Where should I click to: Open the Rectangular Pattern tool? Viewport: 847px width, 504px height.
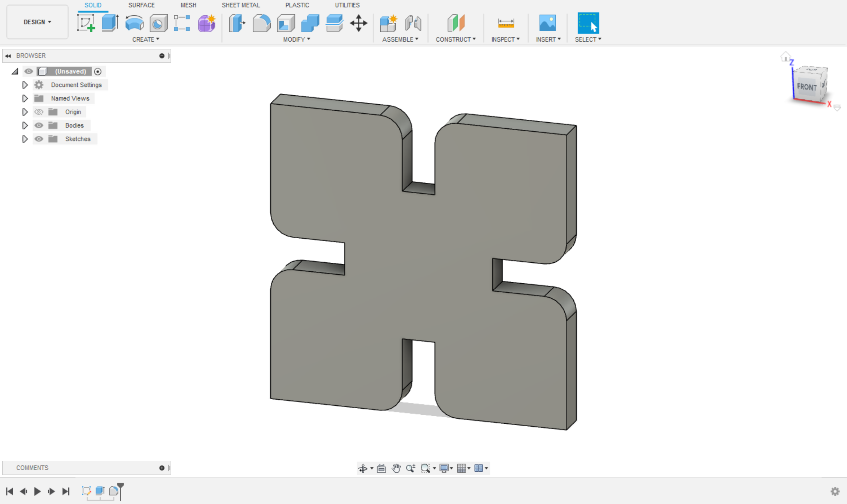(x=182, y=23)
